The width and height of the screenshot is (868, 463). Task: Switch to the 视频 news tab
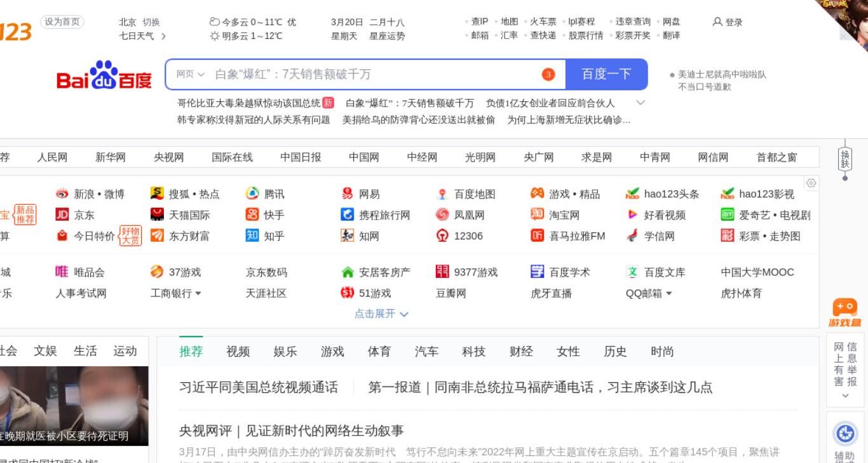click(x=238, y=352)
